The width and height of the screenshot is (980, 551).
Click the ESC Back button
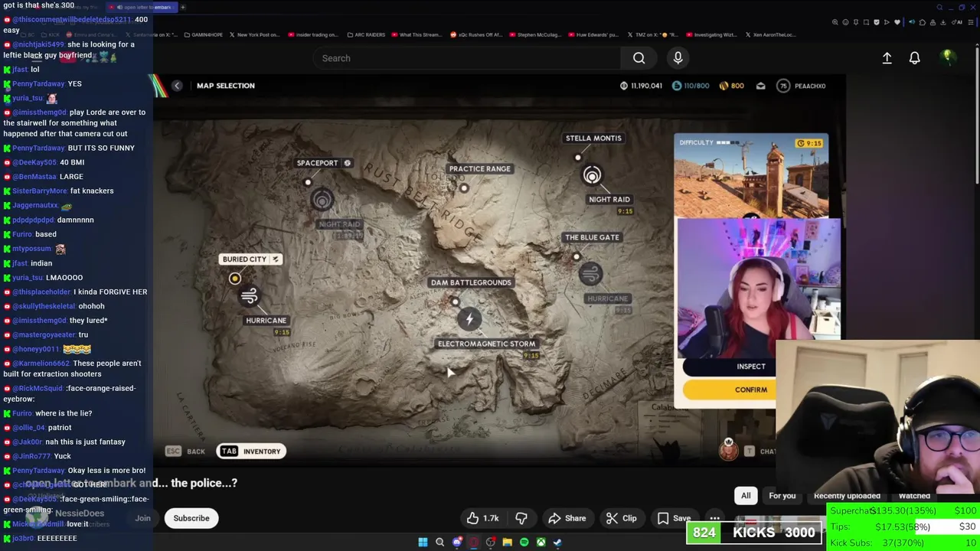point(185,452)
